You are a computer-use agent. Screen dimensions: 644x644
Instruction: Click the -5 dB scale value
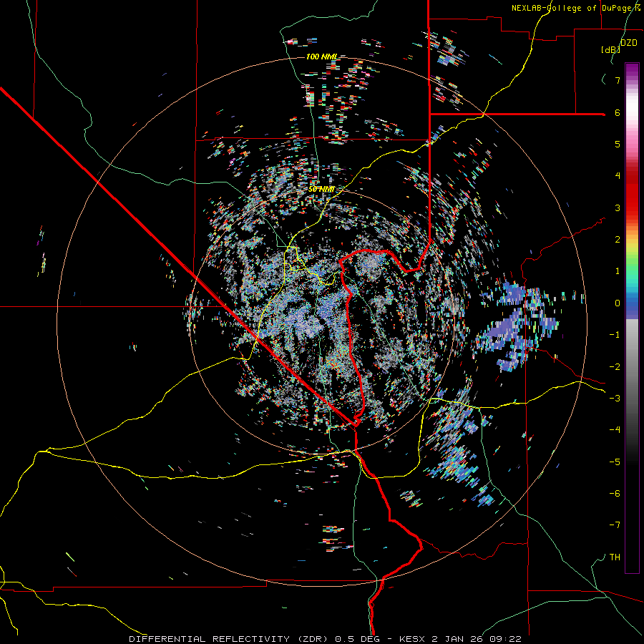click(x=615, y=462)
